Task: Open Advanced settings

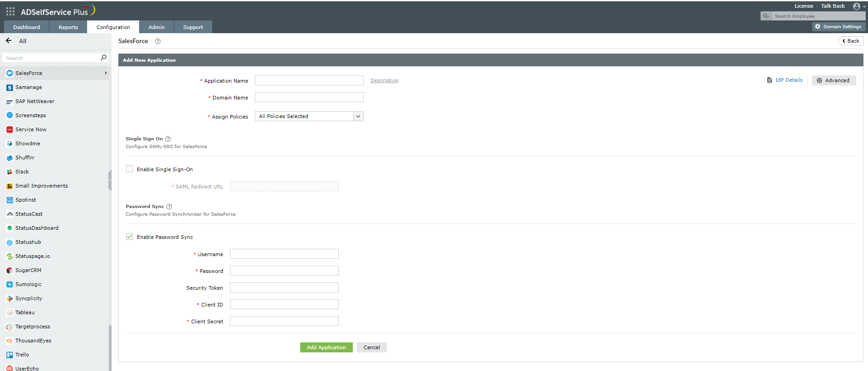Action: (834, 80)
